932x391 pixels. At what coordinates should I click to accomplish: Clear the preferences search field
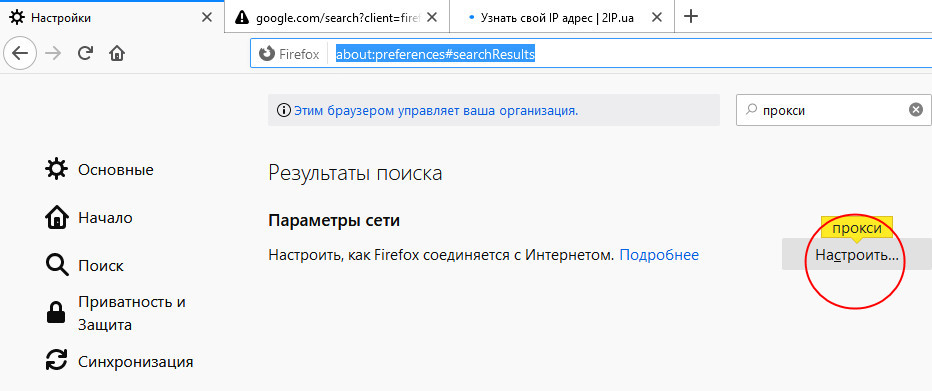coord(916,110)
